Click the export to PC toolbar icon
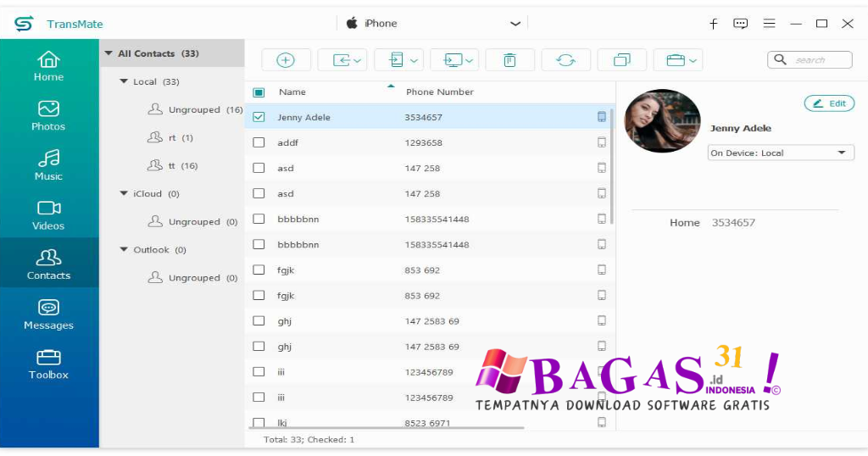 click(x=453, y=60)
